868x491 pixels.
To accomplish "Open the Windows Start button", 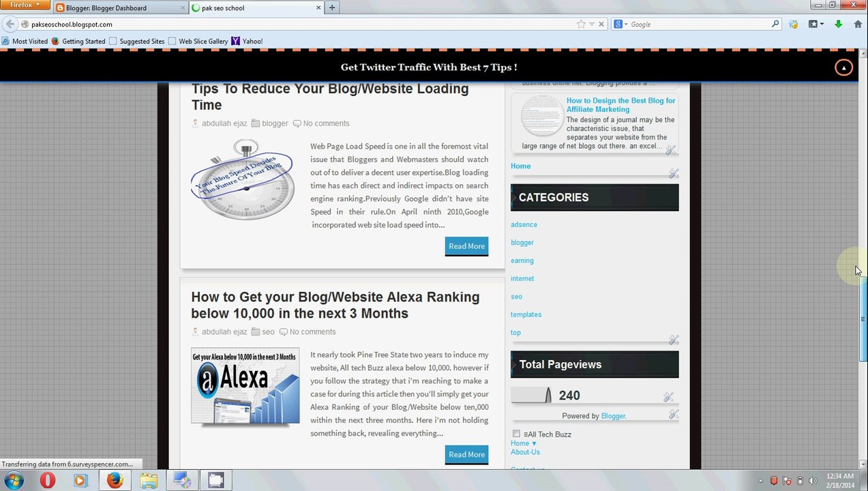I will tap(14, 480).
